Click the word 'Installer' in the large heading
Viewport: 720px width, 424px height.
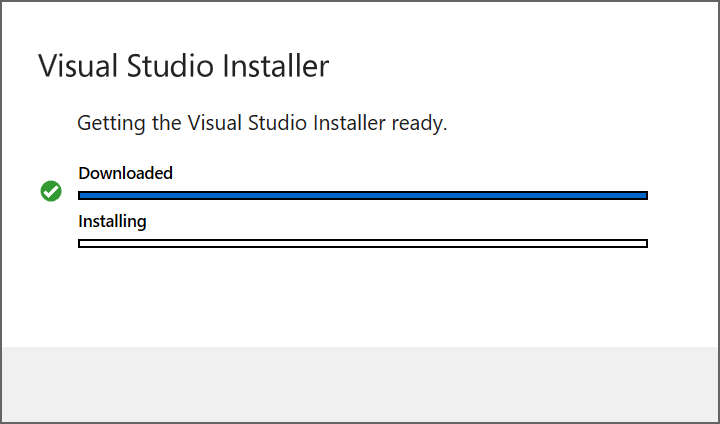coord(276,66)
